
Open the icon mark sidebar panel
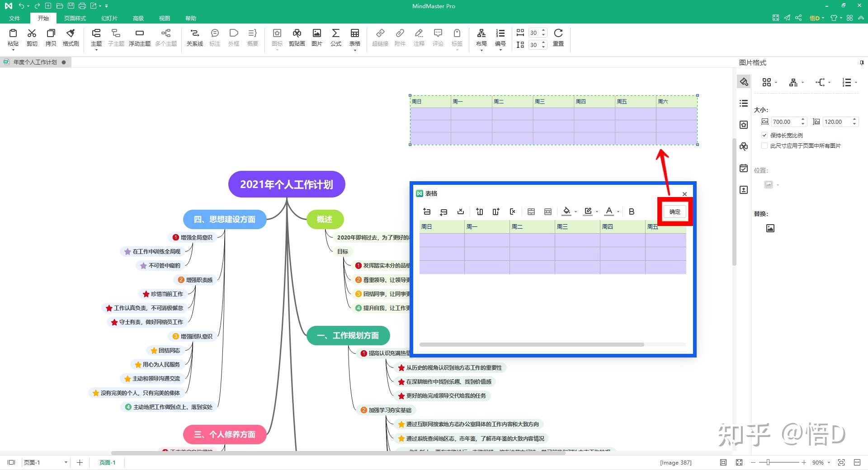[x=744, y=125]
